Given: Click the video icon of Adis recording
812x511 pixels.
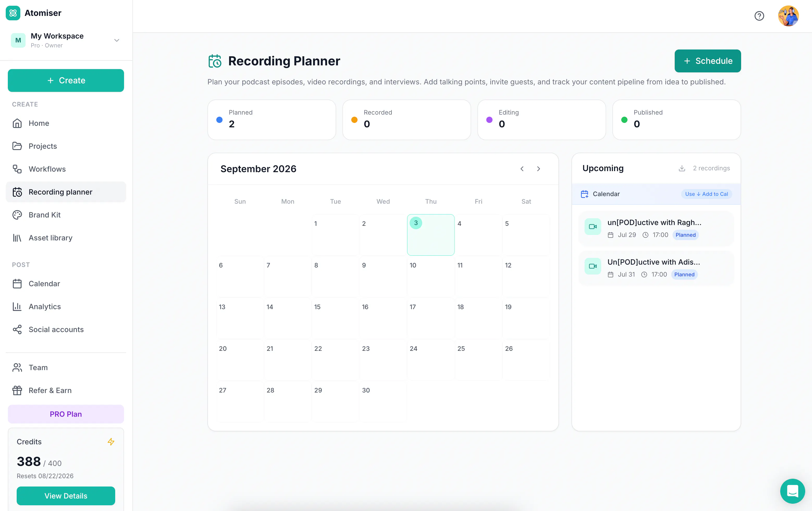Looking at the screenshot, I should [593, 266].
